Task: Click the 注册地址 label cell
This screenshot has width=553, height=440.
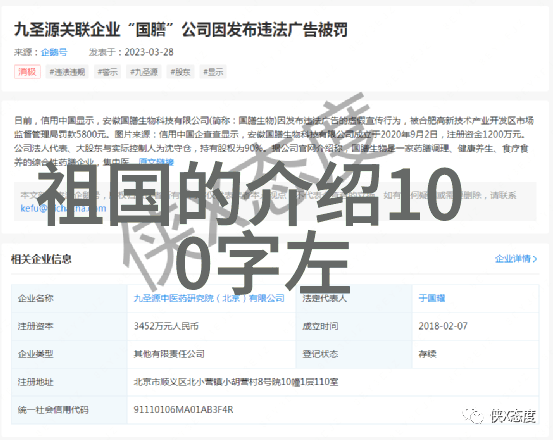Action: click(x=69, y=382)
